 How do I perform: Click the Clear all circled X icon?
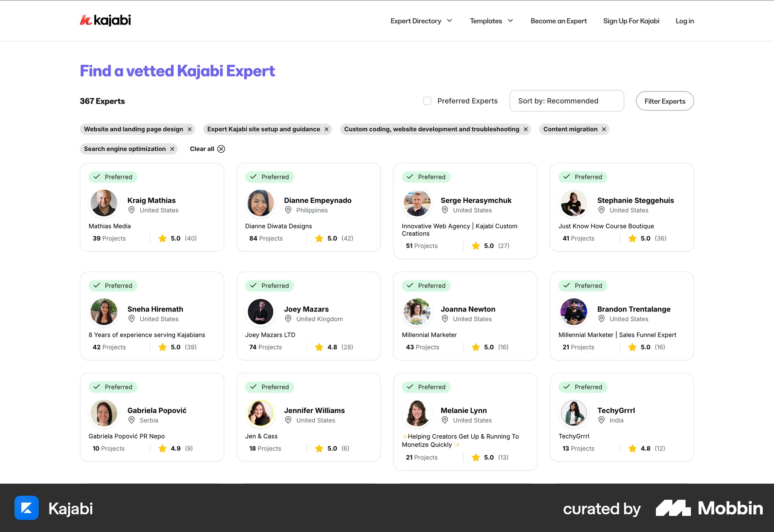pyautogui.click(x=221, y=149)
